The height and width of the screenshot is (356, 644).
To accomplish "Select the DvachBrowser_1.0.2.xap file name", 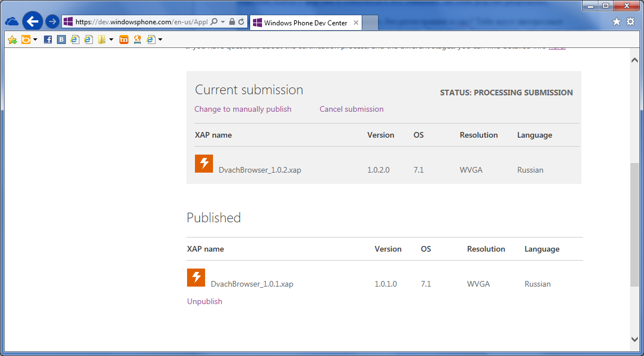I will pyautogui.click(x=260, y=170).
